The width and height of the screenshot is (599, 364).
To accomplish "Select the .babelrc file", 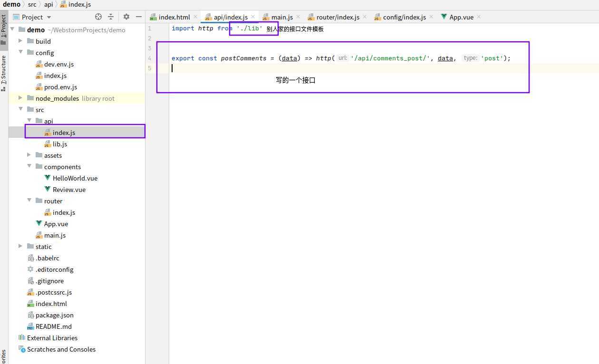I will click(x=48, y=258).
